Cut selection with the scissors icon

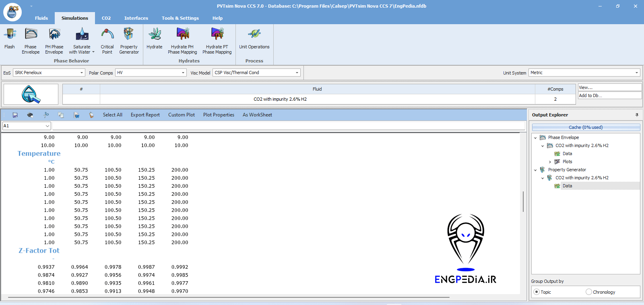coord(46,115)
